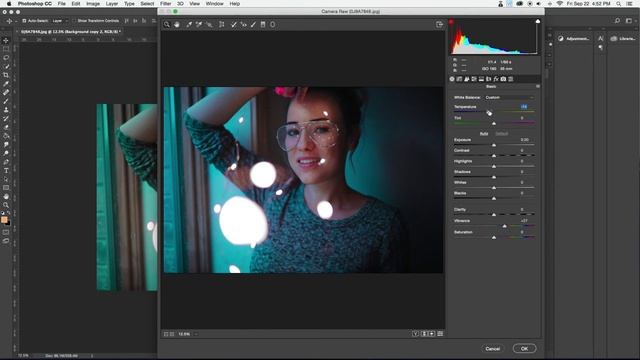Screen dimensions: 640x360
Task: Open the Layer menu
Action: click(112, 4)
